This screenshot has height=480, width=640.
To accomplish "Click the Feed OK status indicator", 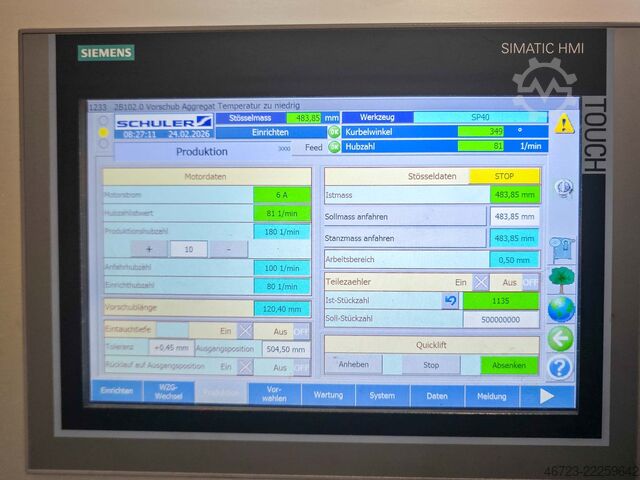I will click(x=334, y=147).
